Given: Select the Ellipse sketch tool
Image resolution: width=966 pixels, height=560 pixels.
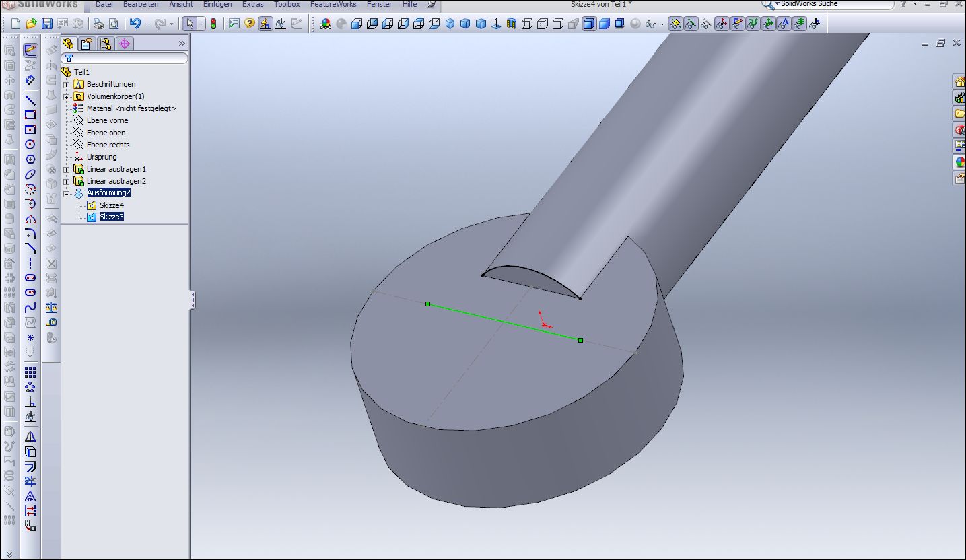Looking at the screenshot, I should coord(30,174).
